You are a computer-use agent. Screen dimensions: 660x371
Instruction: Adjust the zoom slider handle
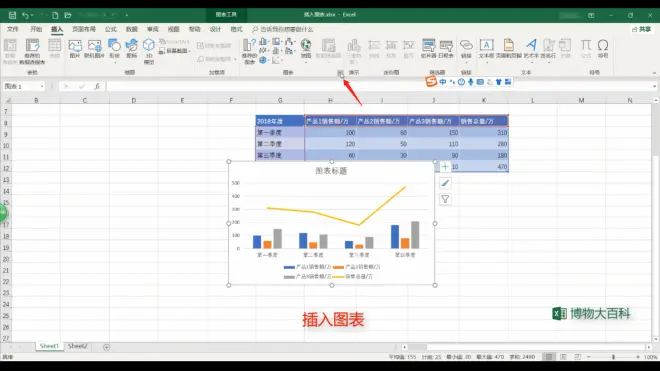point(613,357)
